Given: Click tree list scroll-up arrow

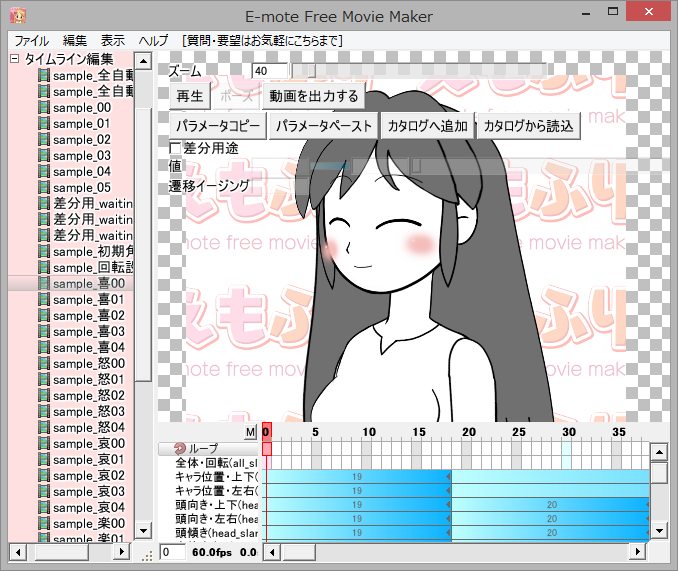Looking at the screenshot, I should [143, 61].
